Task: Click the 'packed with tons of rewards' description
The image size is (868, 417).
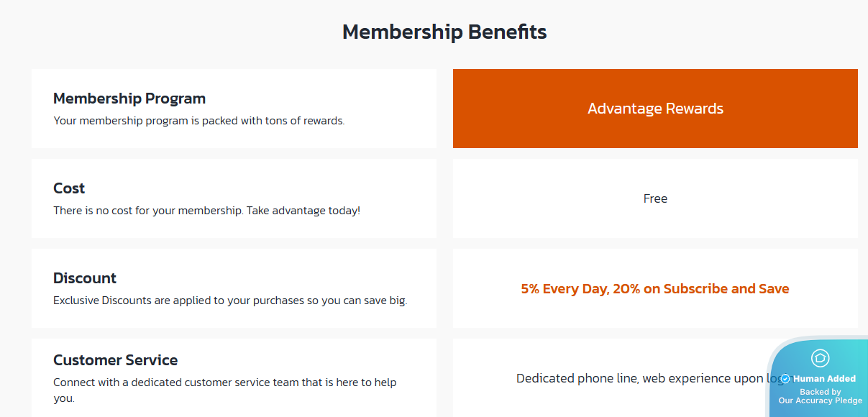Action: (273, 121)
